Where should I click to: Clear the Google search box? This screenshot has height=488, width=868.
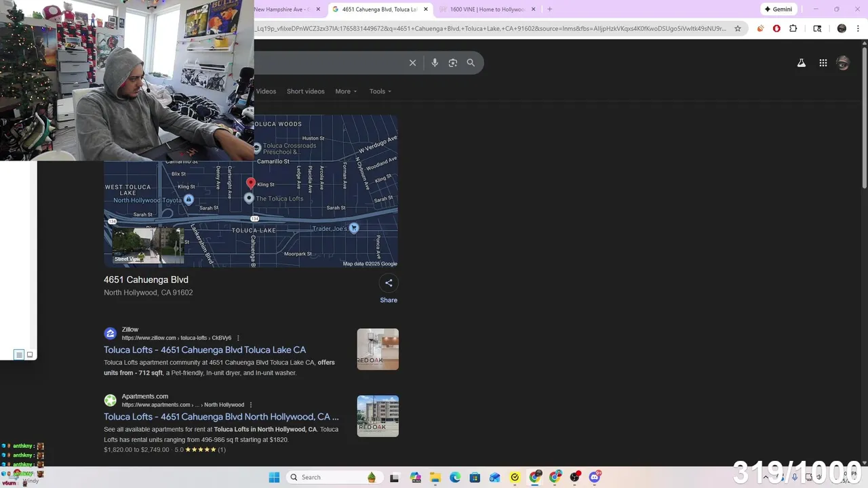point(412,62)
